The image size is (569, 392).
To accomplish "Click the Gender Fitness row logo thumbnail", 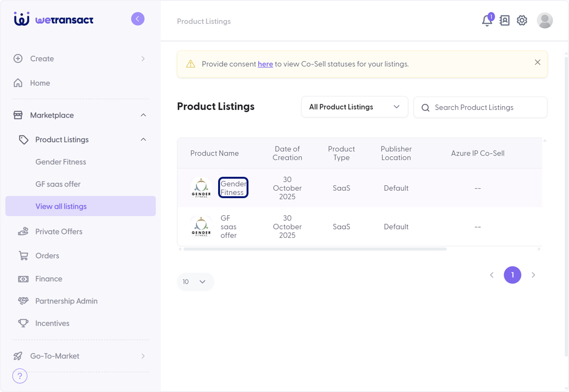I will pos(201,188).
